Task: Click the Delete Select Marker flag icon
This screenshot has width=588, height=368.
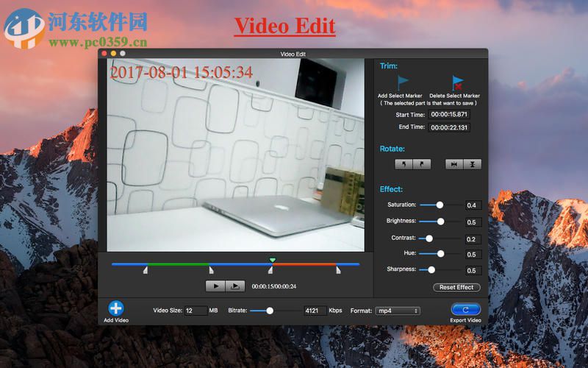Action: (x=457, y=82)
